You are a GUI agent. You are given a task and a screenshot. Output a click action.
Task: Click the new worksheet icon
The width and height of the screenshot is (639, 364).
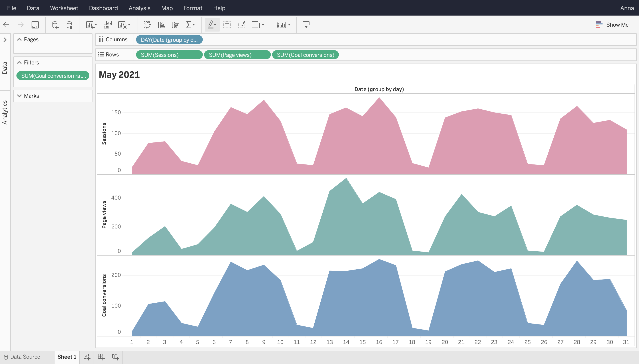(x=86, y=356)
